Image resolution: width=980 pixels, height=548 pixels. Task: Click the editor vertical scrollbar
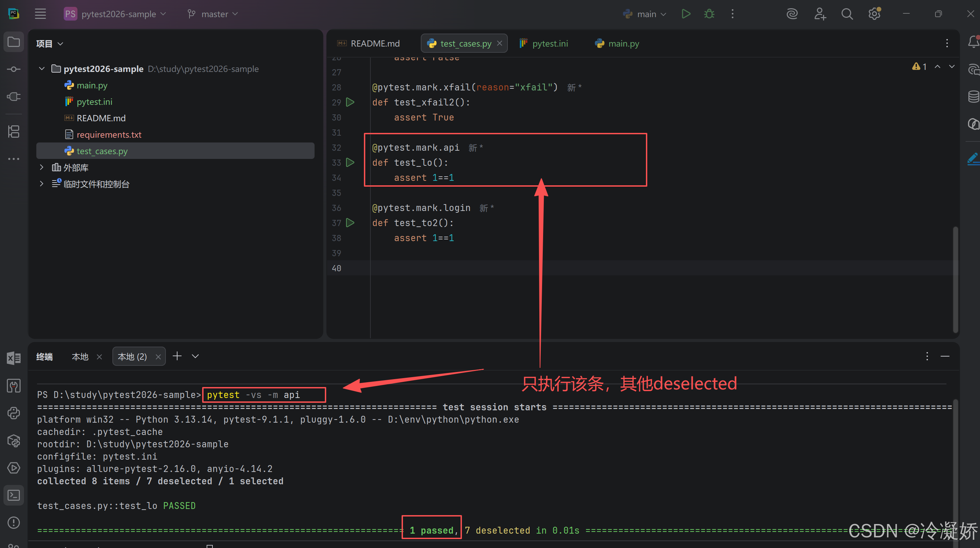pyautogui.click(x=955, y=279)
